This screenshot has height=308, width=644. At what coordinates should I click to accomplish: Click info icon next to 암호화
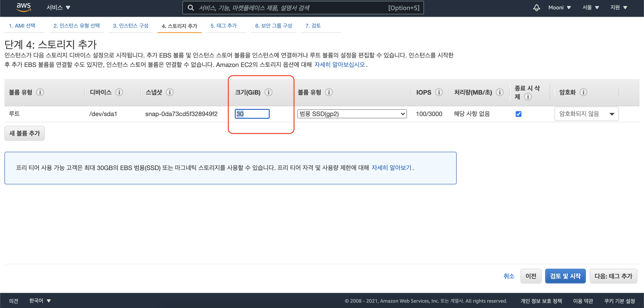pyautogui.click(x=583, y=92)
